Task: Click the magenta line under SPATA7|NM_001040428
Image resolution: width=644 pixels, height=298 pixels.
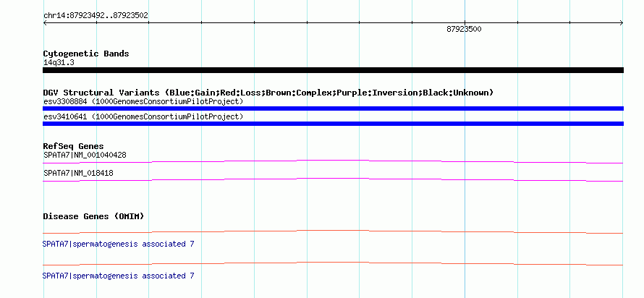Action: (x=333, y=161)
